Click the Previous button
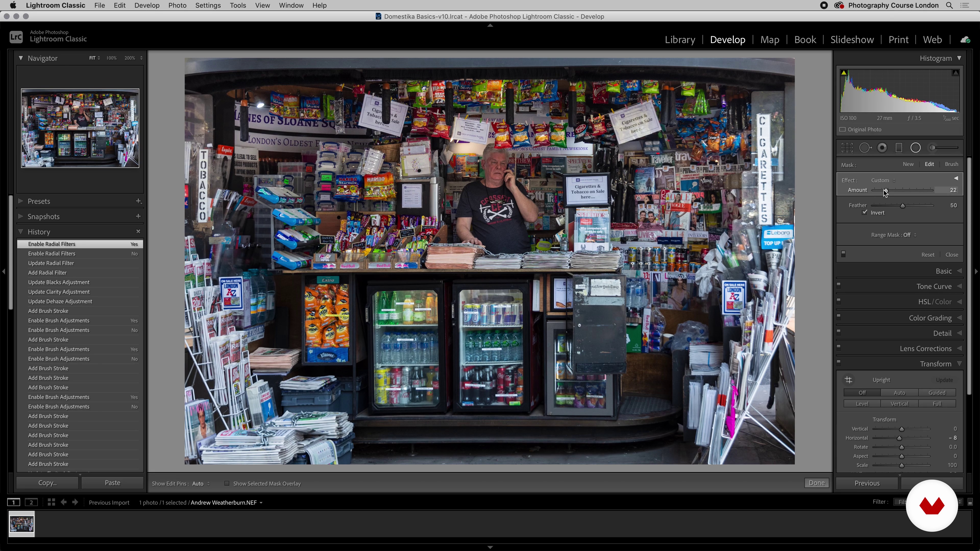The width and height of the screenshot is (980, 551). 867,483
